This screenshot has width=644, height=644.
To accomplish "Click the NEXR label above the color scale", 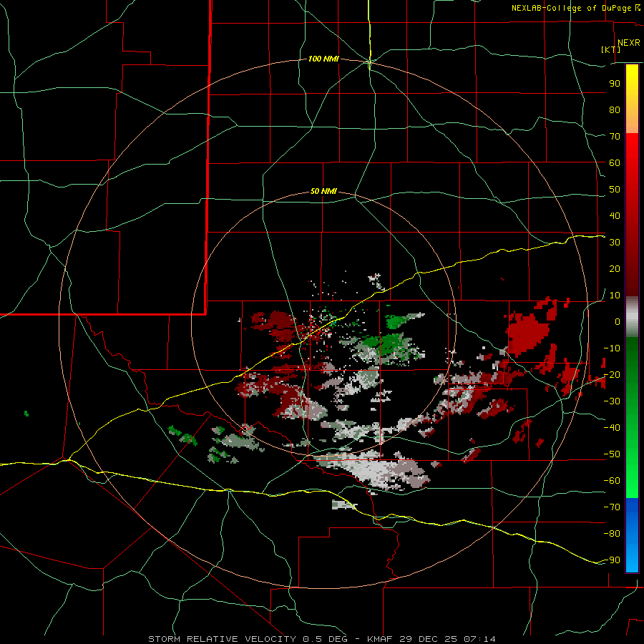I will [x=628, y=43].
